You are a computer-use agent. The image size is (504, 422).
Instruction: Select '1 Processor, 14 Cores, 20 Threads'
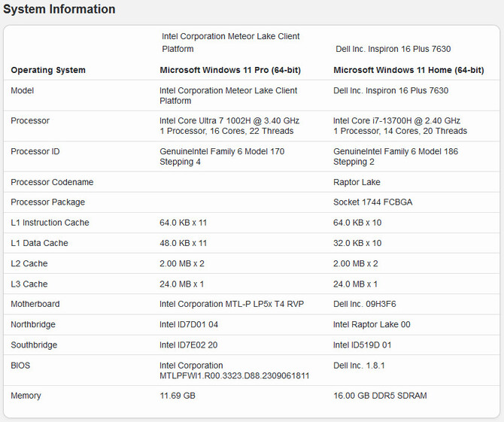(400, 131)
